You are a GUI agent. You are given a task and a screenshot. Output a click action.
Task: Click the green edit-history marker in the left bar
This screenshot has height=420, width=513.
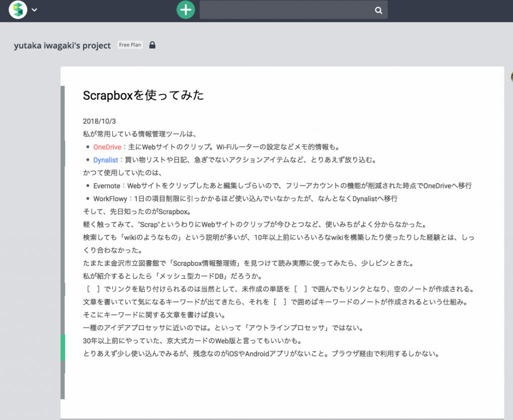(63, 347)
